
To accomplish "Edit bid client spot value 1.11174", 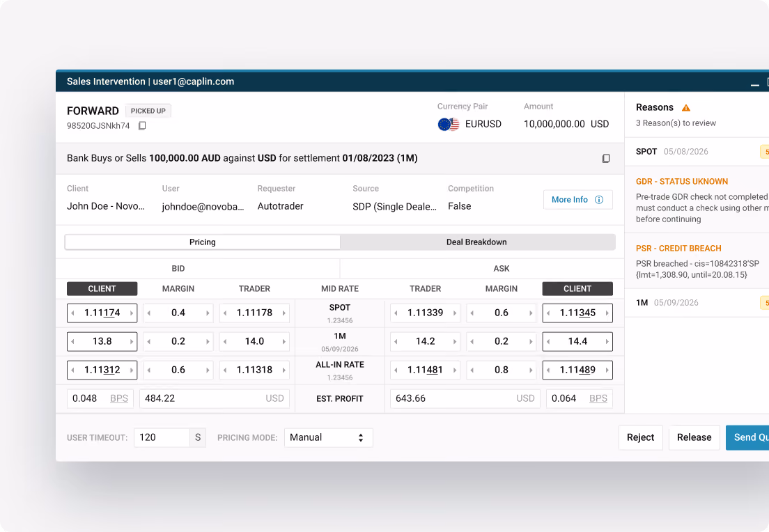I will pyautogui.click(x=102, y=313).
